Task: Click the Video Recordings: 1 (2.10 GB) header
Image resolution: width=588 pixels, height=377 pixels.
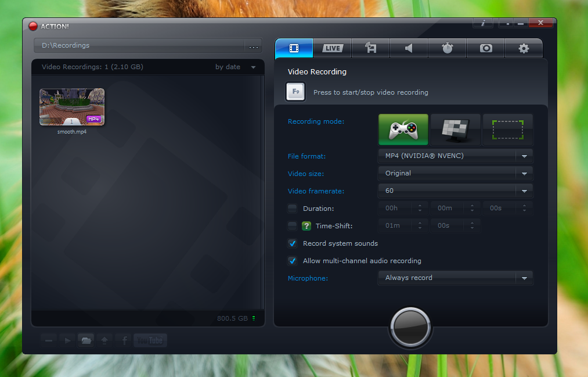Action: pos(92,67)
